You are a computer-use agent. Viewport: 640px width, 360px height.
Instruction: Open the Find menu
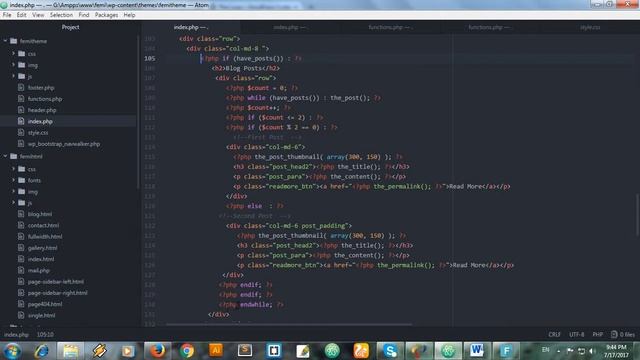tap(84, 15)
